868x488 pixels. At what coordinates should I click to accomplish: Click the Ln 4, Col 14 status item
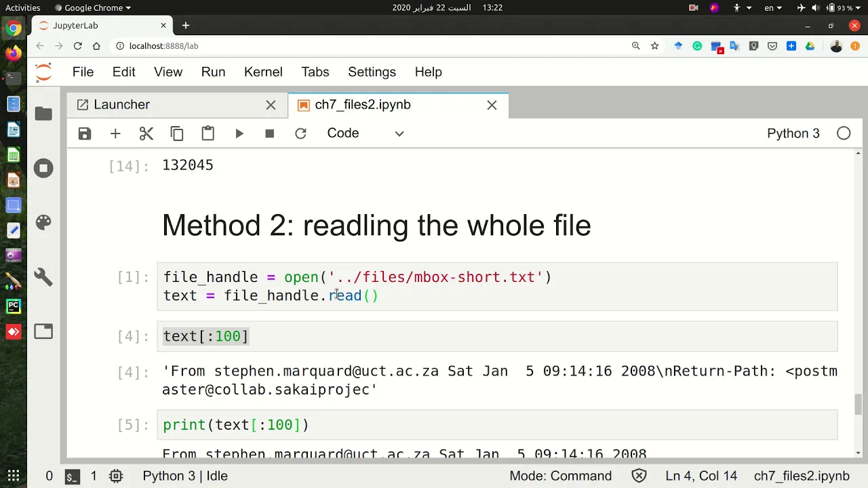click(x=701, y=476)
